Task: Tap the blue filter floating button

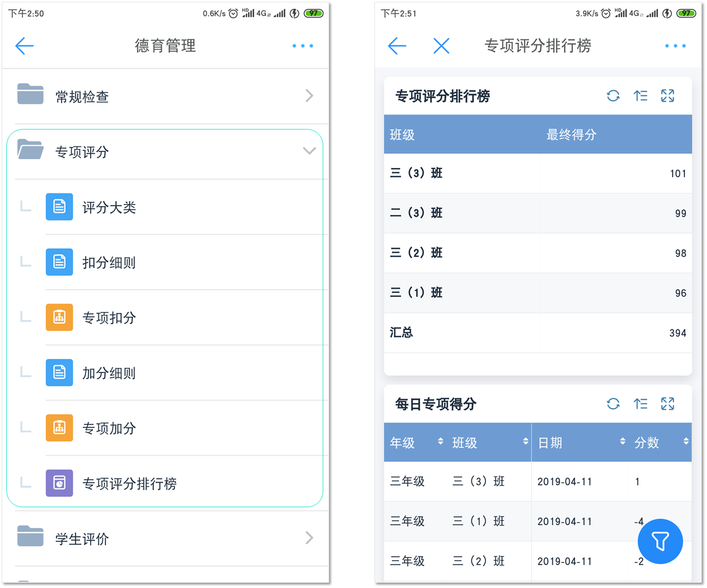Action: 660,541
